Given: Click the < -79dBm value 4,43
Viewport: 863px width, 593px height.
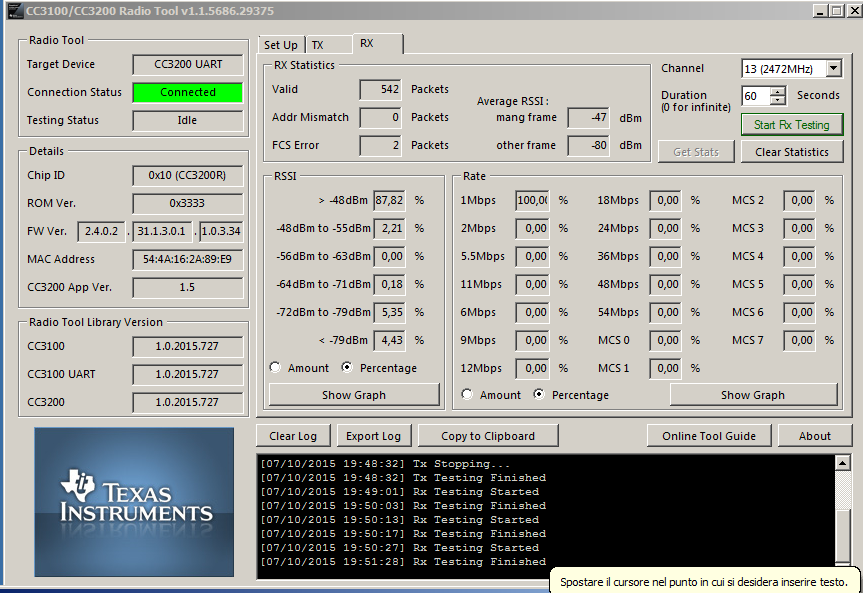Looking at the screenshot, I should coord(389,340).
